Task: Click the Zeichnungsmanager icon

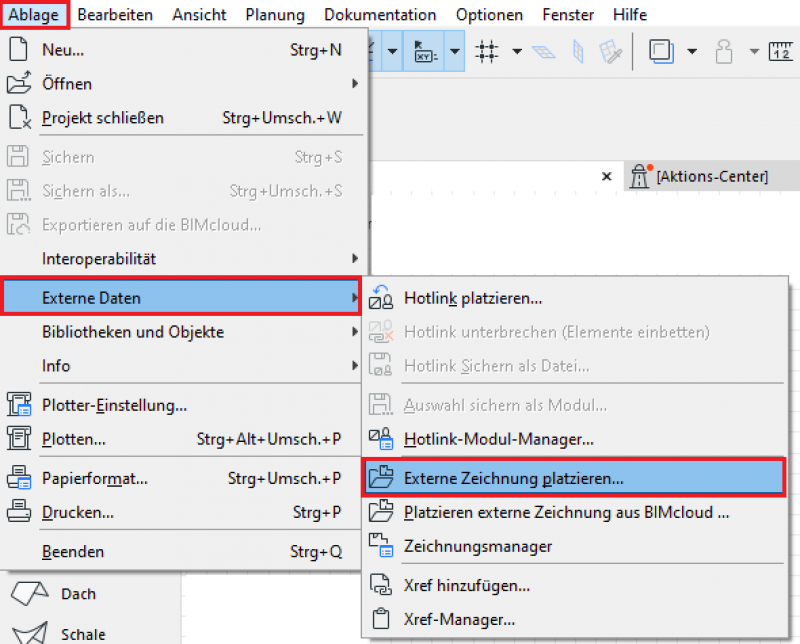Action: tap(382, 546)
